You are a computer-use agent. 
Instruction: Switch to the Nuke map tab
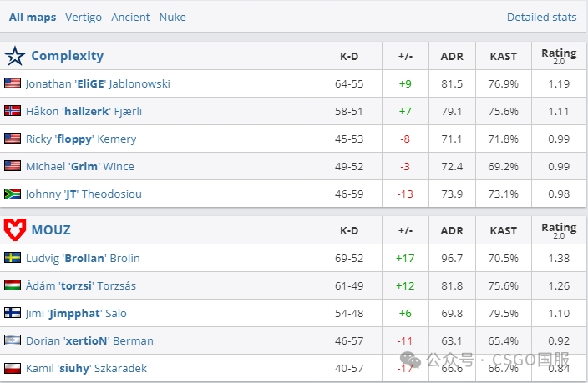173,17
